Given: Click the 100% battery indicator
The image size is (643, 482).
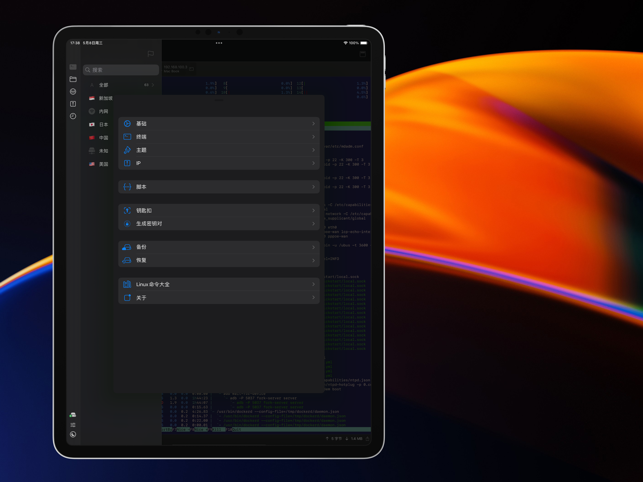Looking at the screenshot, I should coord(358,43).
